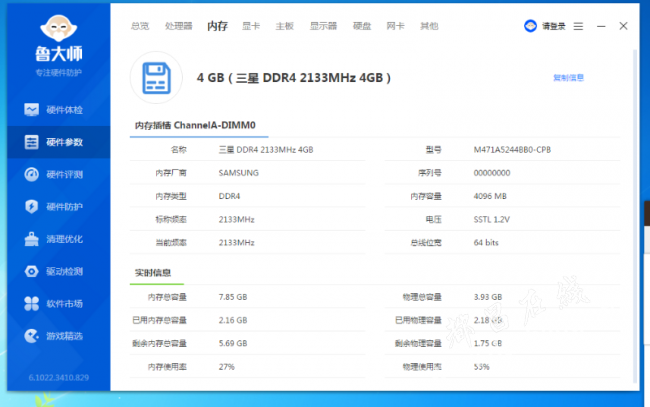Open 硬件体检 in sidebar
Image resolution: width=650 pixels, height=407 pixels.
tap(58, 110)
